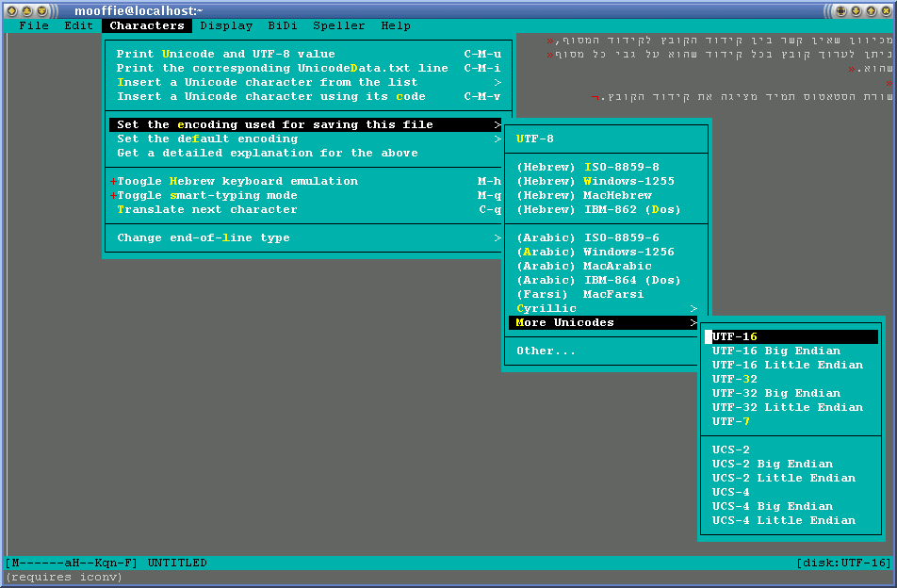Image resolution: width=897 pixels, height=588 pixels.
Task: Select (Arabic) IBM-864 (Dos) encoding
Action: pyautogui.click(x=607, y=280)
